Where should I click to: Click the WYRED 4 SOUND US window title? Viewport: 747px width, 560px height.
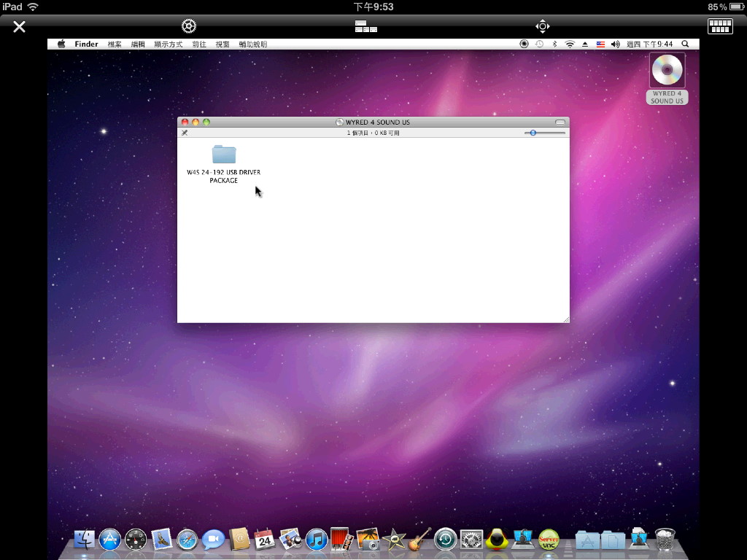pos(377,122)
